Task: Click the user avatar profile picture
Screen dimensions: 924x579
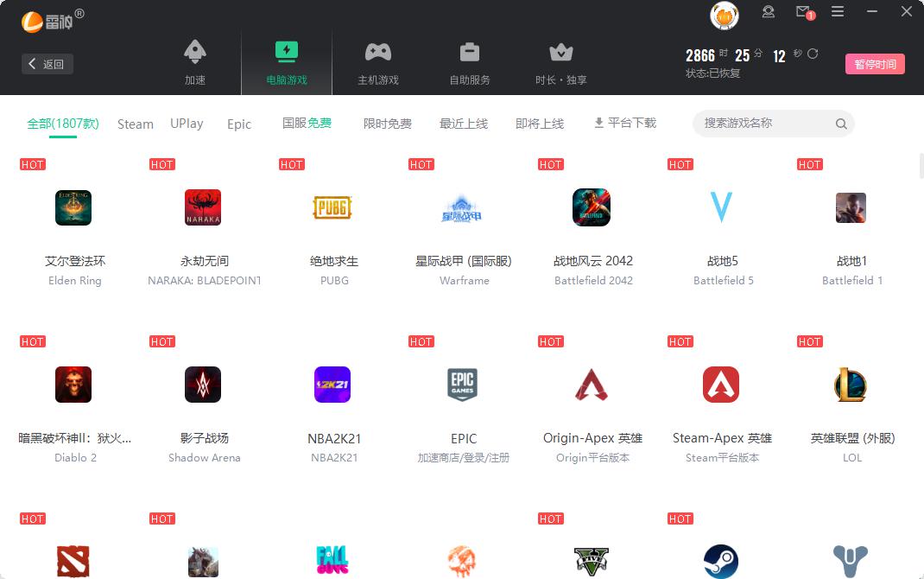Action: pos(724,15)
